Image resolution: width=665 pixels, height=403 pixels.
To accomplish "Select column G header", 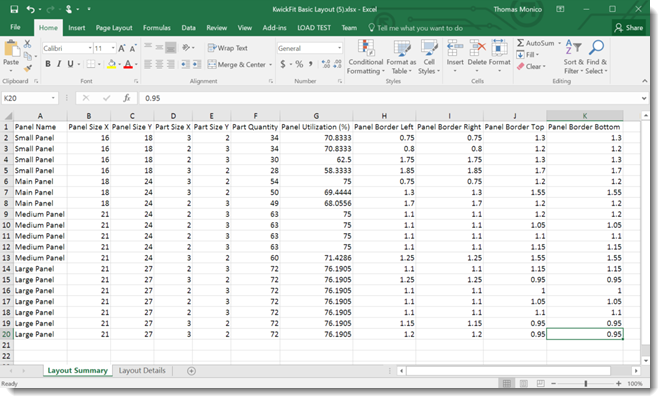I will click(316, 116).
